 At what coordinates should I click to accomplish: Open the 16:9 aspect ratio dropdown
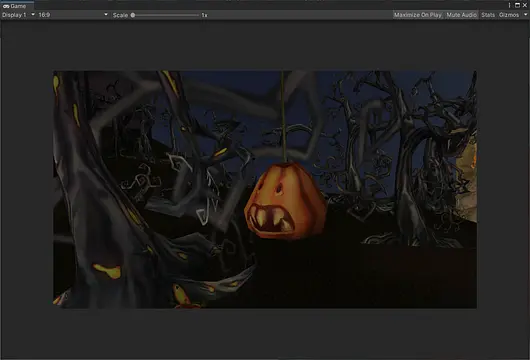pyautogui.click(x=73, y=15)
